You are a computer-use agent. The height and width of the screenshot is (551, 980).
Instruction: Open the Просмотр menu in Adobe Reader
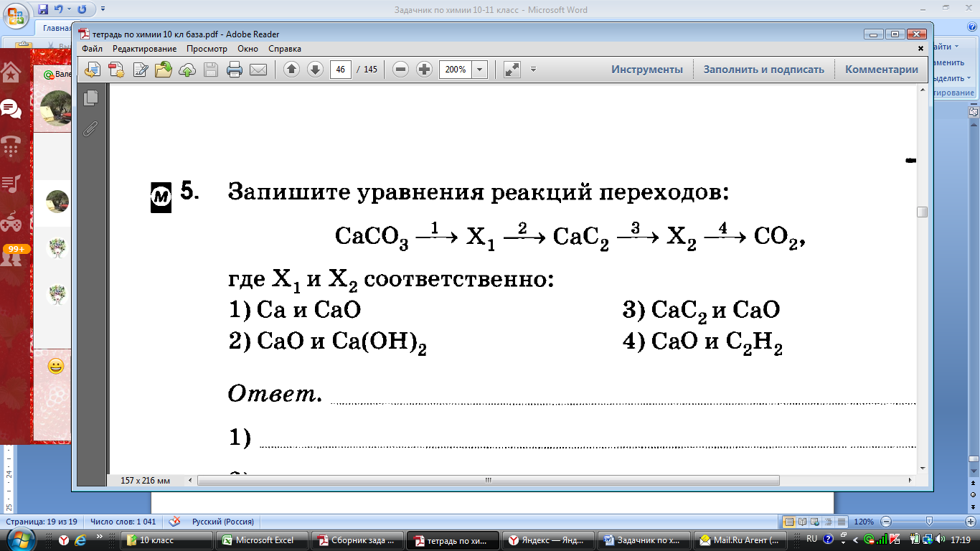pyautogui.click(x=207, y=49)
